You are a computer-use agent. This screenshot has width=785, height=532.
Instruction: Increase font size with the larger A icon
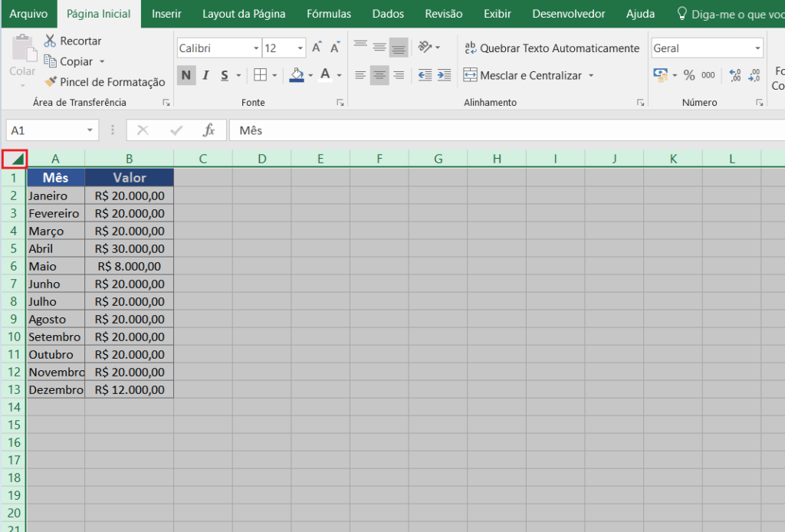[317, 48]
